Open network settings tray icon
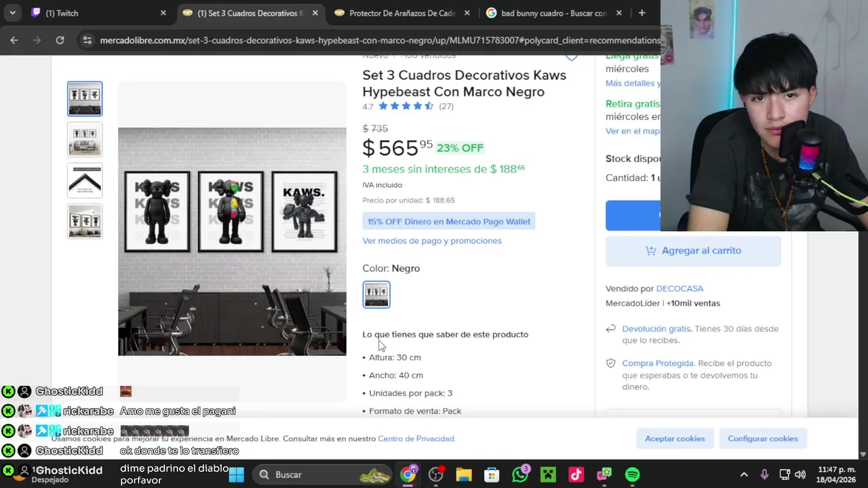Screen dimensions: 868x488 [x=785, y=474]
